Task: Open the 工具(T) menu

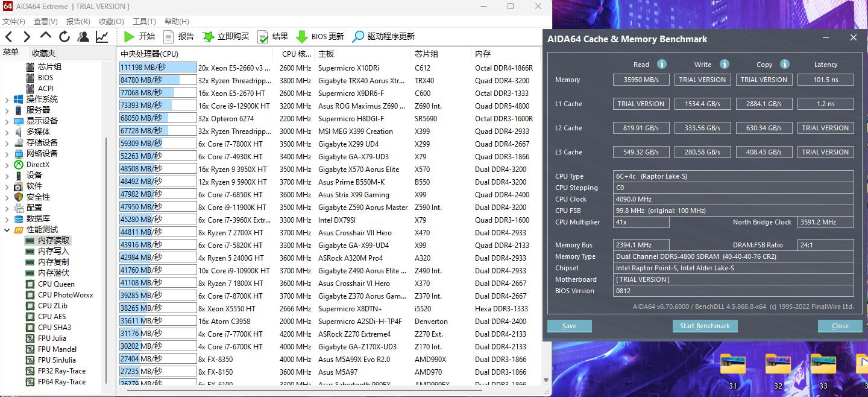Action: coord(144,21)
